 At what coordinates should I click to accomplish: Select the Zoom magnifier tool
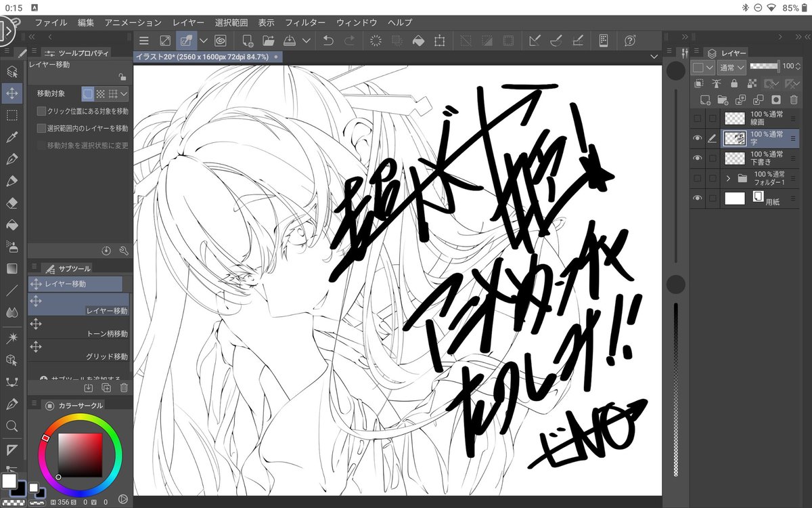(x=12, y=426)
